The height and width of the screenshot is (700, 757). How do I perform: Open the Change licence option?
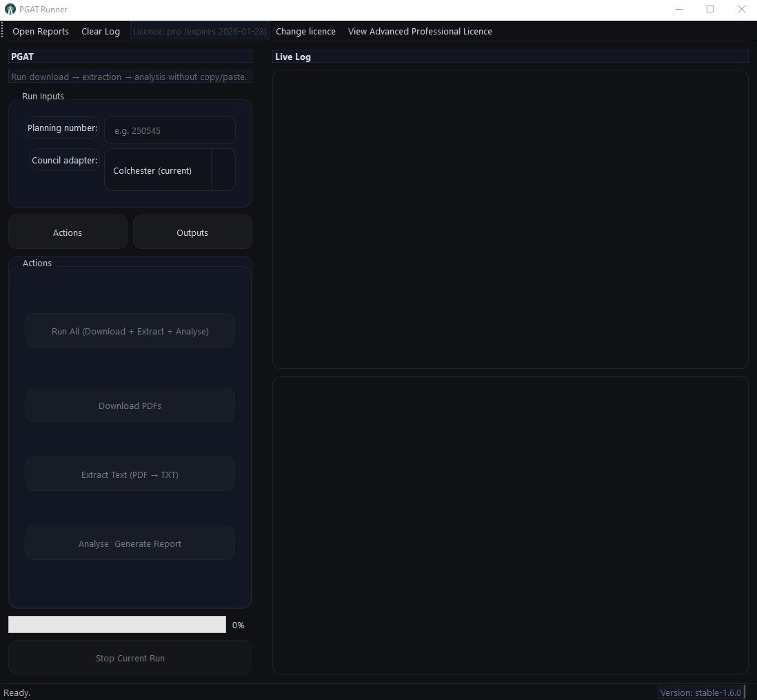[305, 31]
